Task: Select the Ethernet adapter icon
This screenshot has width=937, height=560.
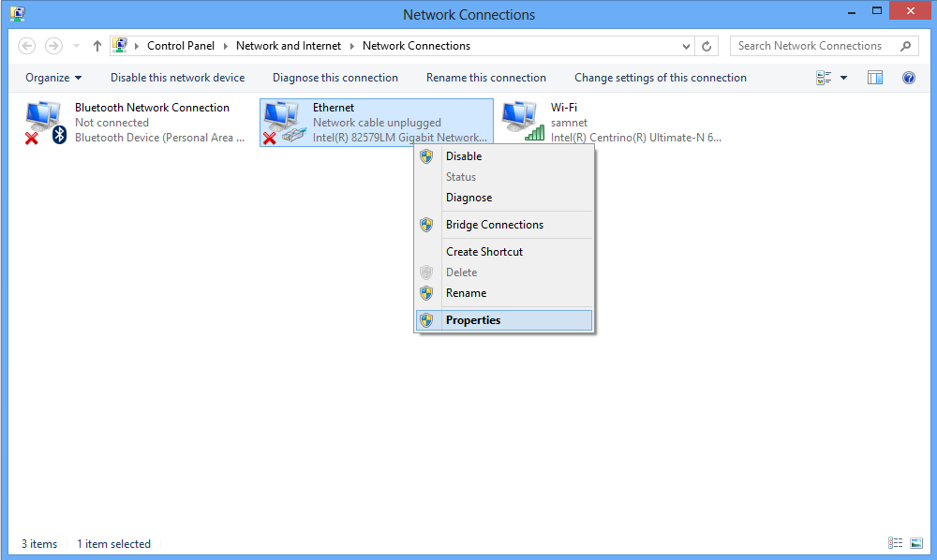Action: coord(285,123)
